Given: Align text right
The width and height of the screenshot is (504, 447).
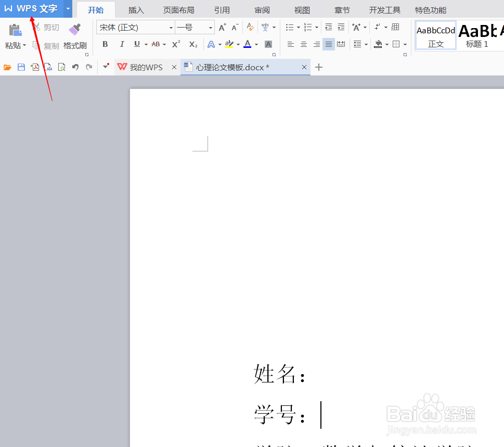Looking at the screenshot, I should click(317, 44).
